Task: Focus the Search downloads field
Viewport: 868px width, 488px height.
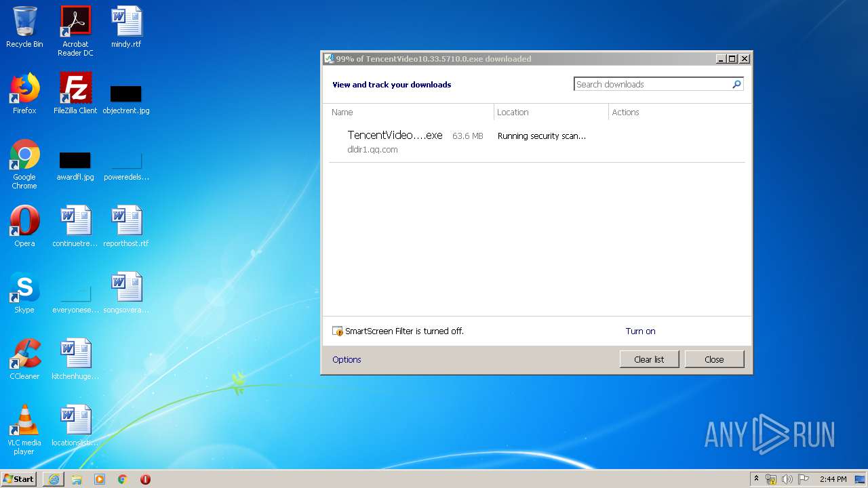Action: (652, 84)
